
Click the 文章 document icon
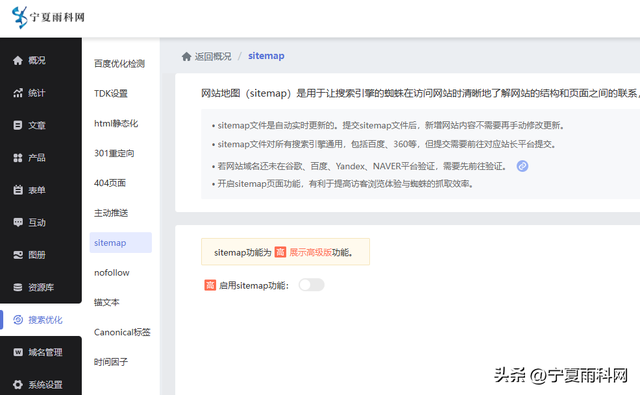pos(18,125)
